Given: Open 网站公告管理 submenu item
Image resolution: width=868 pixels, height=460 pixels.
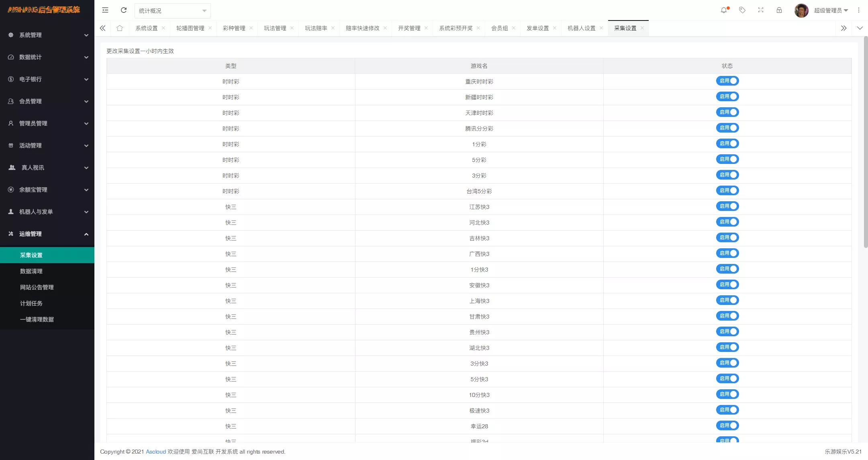Looking at the screenshot, I should pos(47,287).
